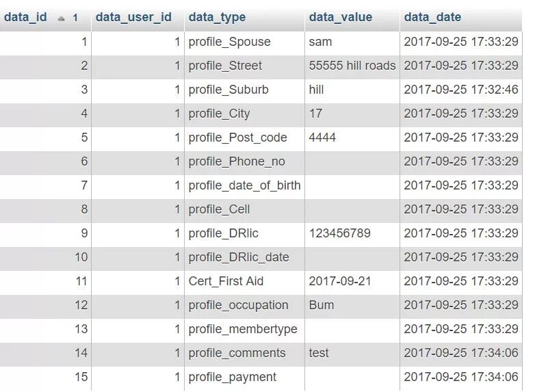Select the profile_comments 'test' value
The image size is (535, 392).
click(352, 353)
